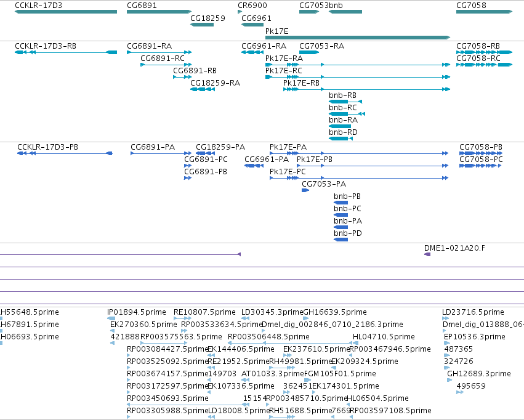Viewport: 524px width, 420px height.
Task: Click the bnb-RD transcript label
Action: click(x=343, y=132)
